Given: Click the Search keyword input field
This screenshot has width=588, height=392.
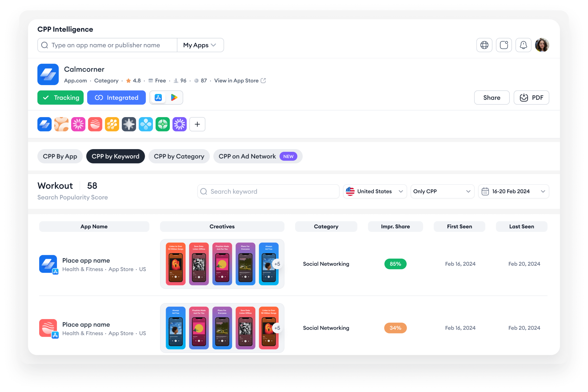Looking at the screenshot, I should (268, 192).
